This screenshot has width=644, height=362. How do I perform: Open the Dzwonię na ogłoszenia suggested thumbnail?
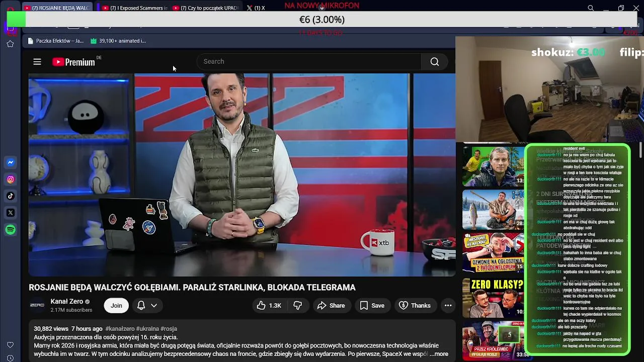point(494,253)
